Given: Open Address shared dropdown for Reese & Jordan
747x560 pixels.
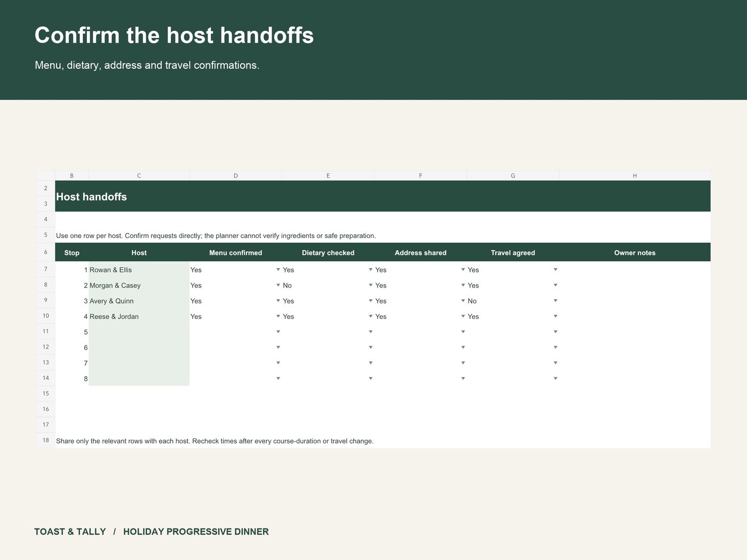Looking at the screenshot, I should point(463,316).
